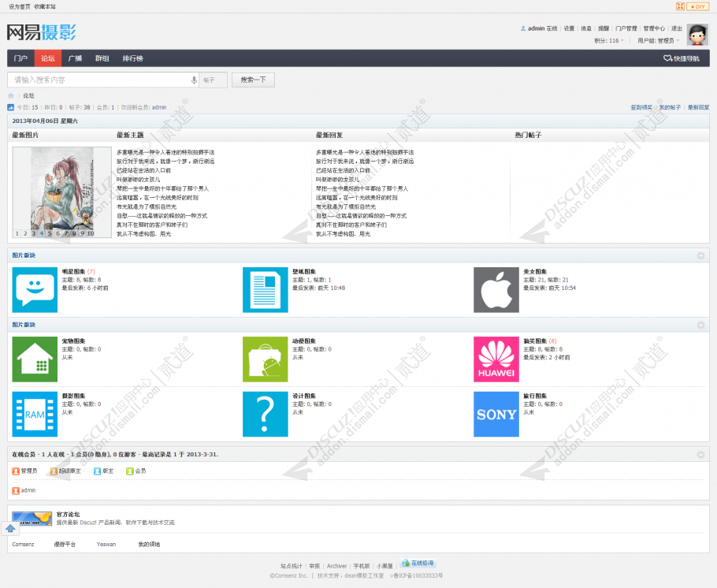Open 已经站在生活的入口前 under 最新回复

click(x=343, y=171)
